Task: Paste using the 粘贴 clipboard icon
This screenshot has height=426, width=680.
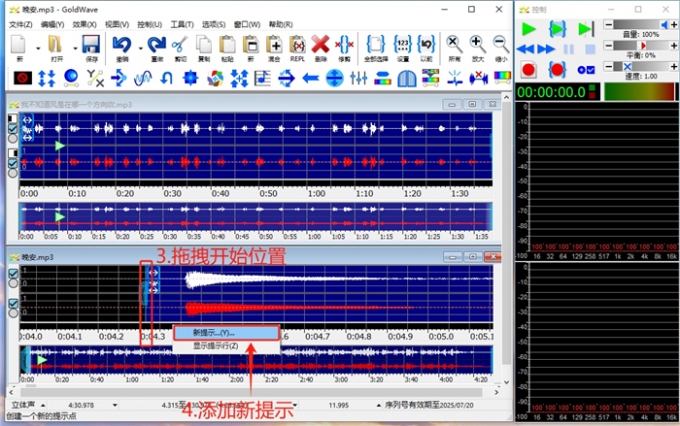Action: click(227, 45)
